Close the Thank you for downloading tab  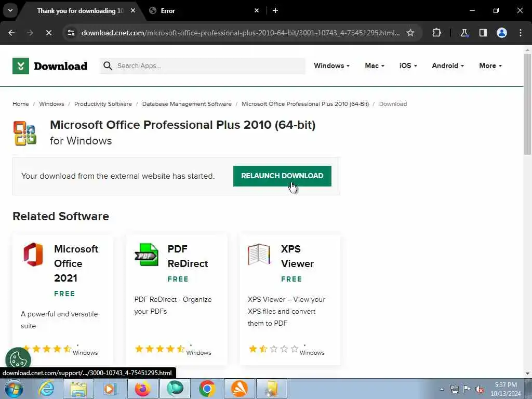[133, 10]
